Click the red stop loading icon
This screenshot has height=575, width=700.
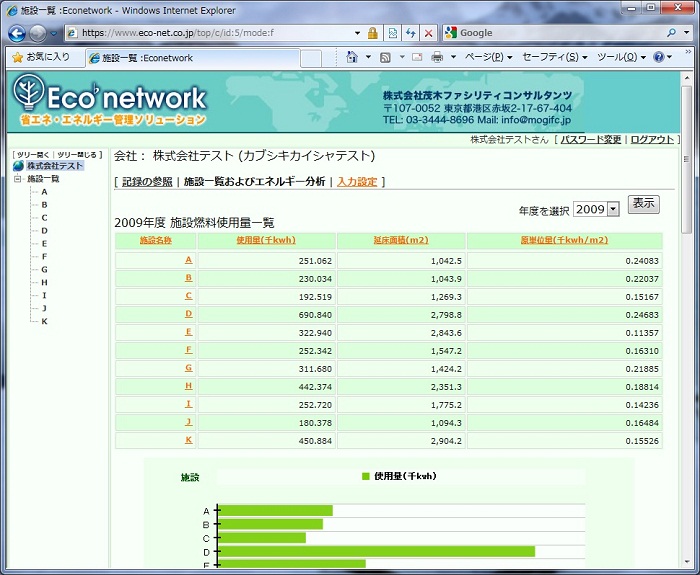click(428, 33)
